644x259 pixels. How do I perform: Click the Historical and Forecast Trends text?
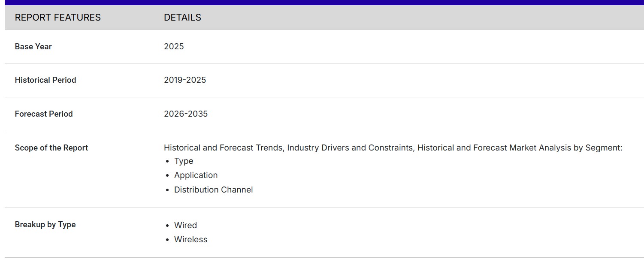[x=223, y=148]
